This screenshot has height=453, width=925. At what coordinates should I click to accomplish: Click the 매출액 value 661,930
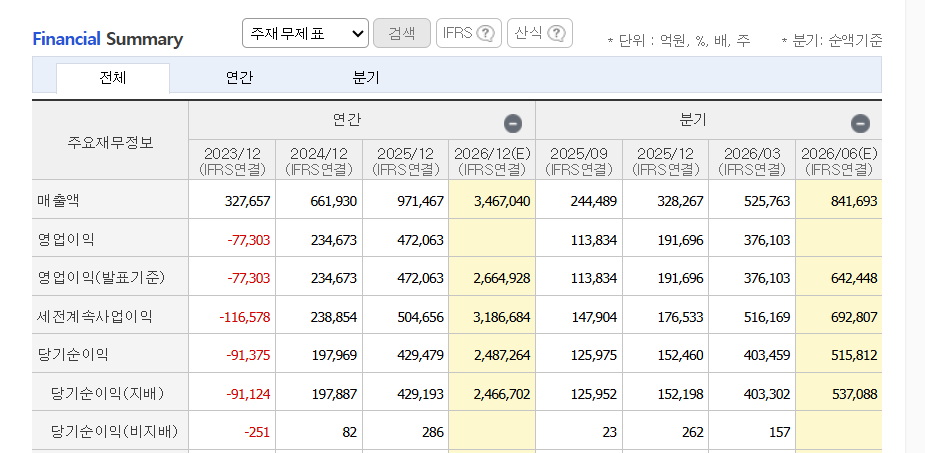click(x=334, y=201)
